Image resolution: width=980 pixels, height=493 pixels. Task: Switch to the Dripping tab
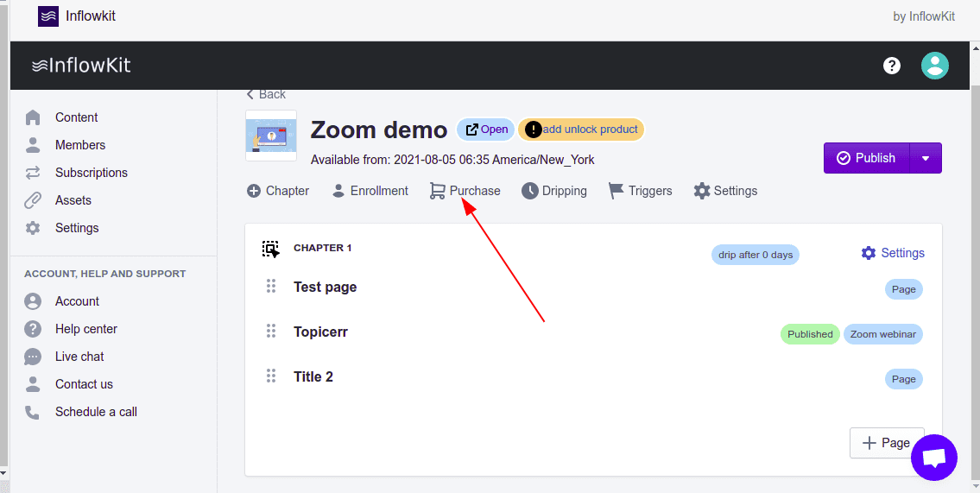pos(554,191)
